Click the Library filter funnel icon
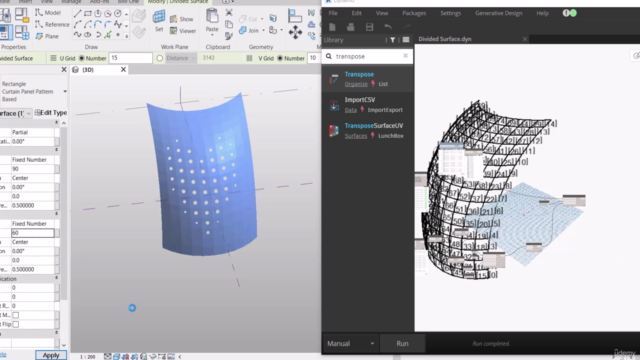This screenshot has width=640, height=360. (x=393, y=40)
